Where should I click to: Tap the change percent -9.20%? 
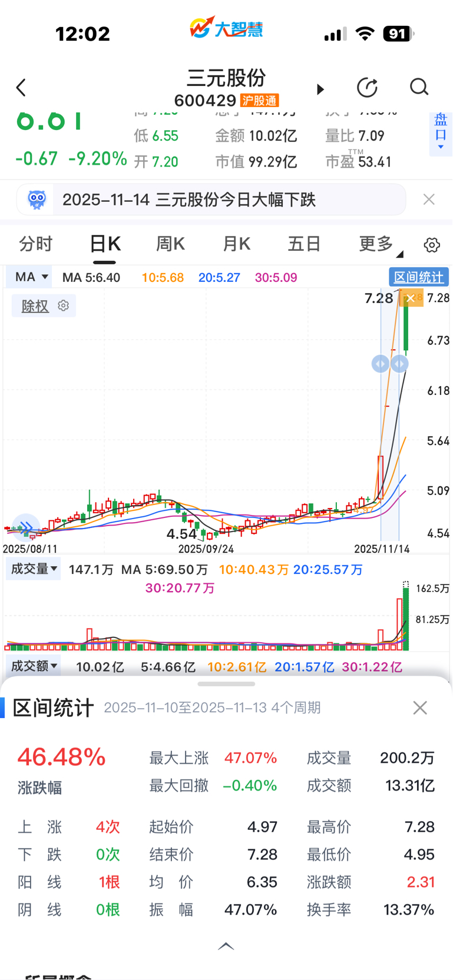click(98, 159)
